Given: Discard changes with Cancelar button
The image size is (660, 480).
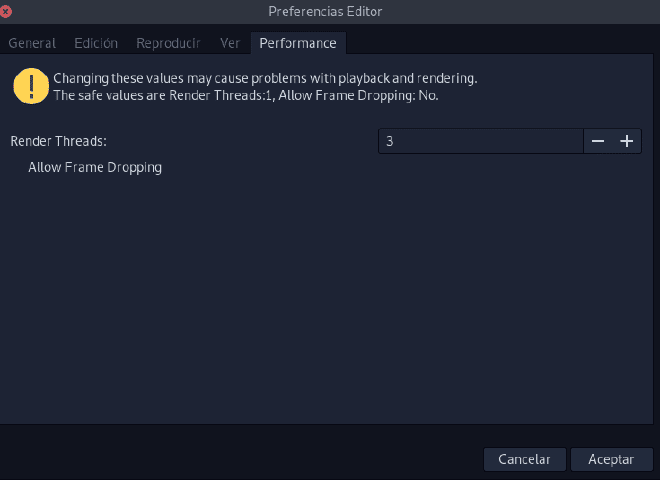Looking at the screenshot, I should coord(524,459).
